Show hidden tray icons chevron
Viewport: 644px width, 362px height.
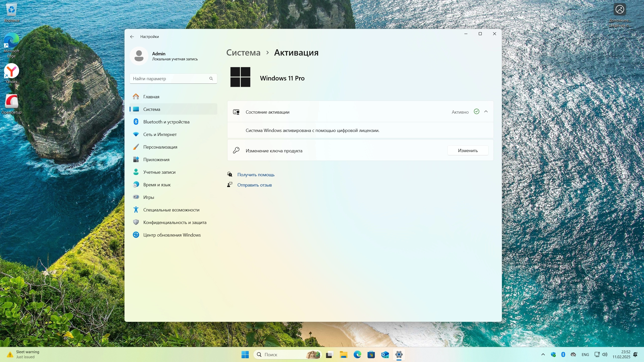[x=543, y=355]
